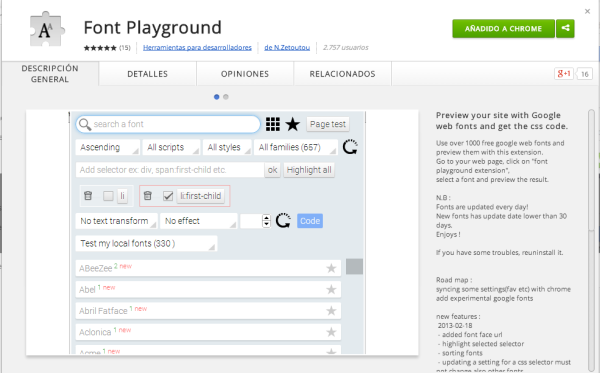Screen dimensions: 600x373
Task: Star the ABeeZee font
Action: 331,268
